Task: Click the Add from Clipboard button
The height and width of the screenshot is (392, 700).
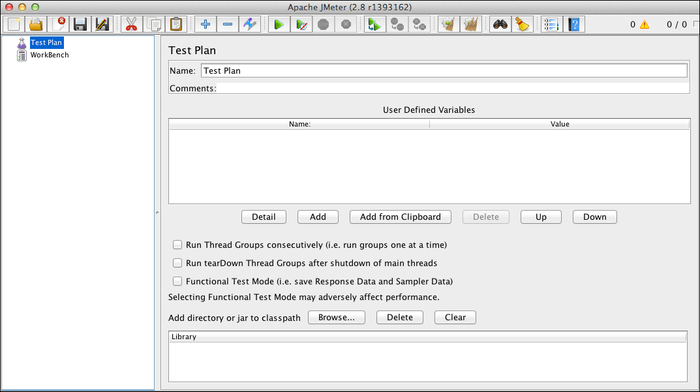Action: [x=400, y=217]
